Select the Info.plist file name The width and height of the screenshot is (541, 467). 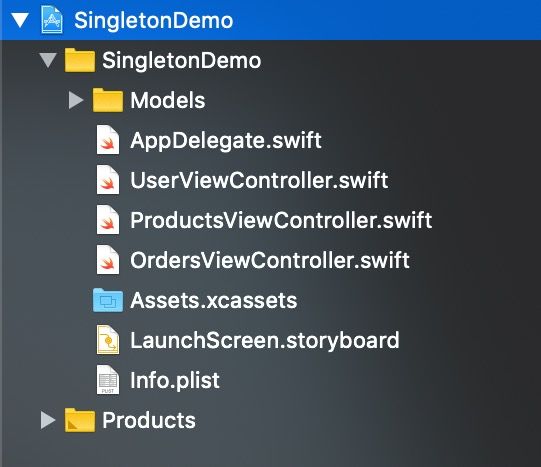coord(175,380)
